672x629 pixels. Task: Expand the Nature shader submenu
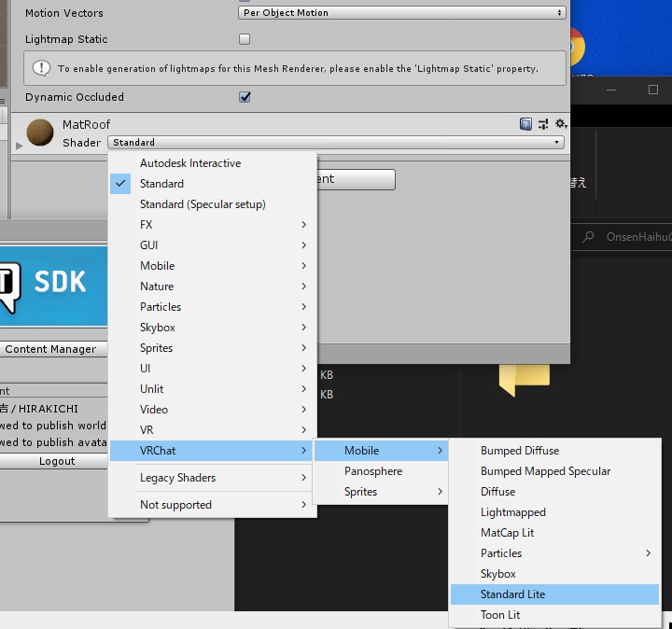(213, 287)
